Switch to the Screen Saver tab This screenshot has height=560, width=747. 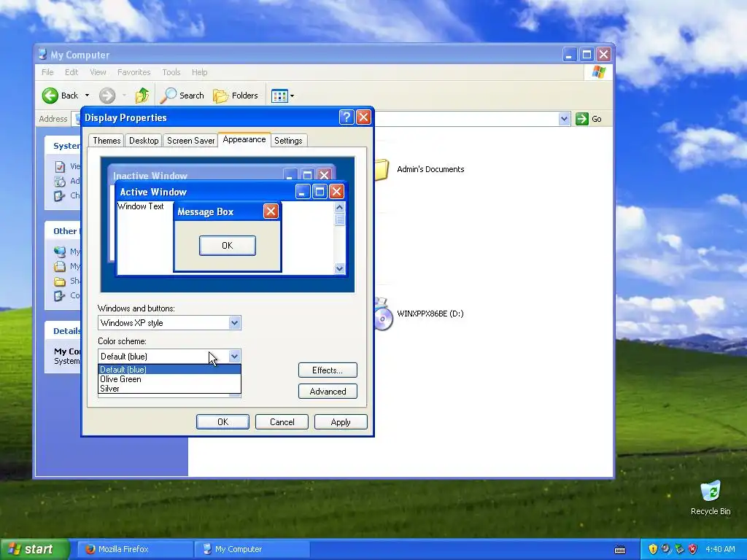coord(190,141)
